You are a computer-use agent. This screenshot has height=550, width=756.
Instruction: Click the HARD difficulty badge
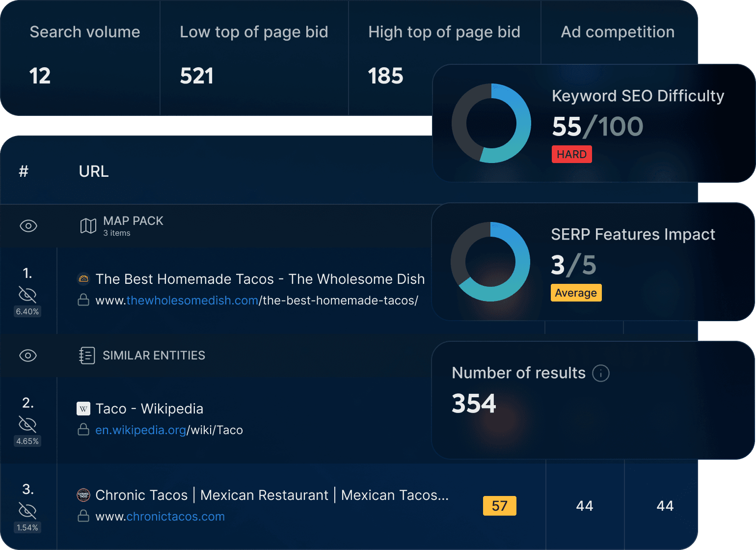(571, 154)
